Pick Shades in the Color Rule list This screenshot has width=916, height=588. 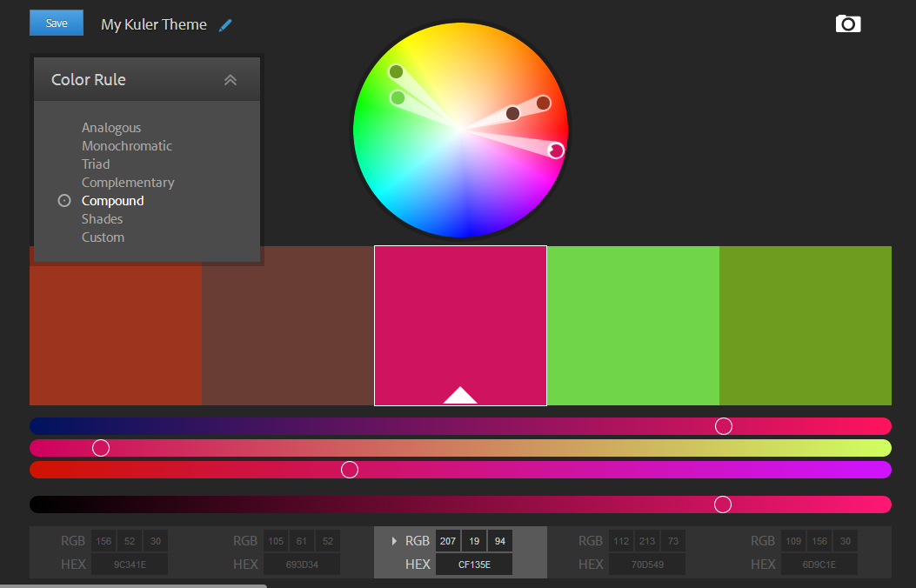coord(102,219)
